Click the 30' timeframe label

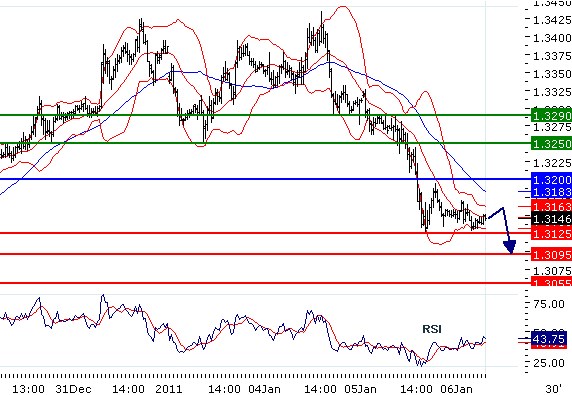click(553, 389)
